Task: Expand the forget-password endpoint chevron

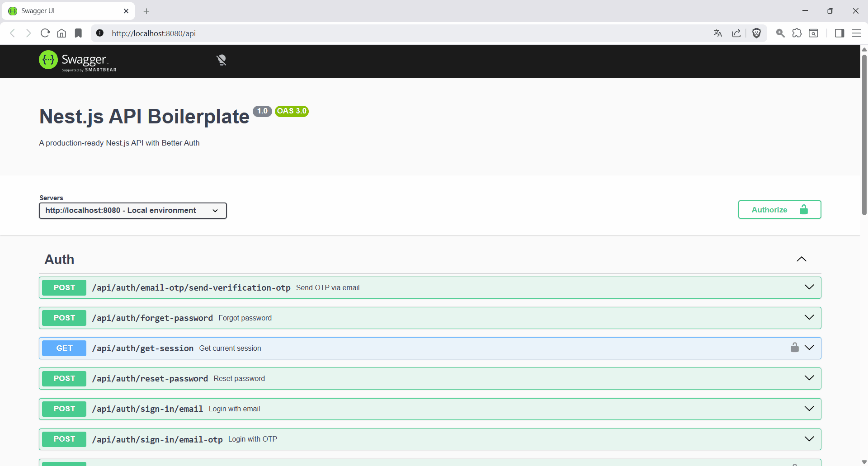Action: pyautogui.click(x=809, y=317)
